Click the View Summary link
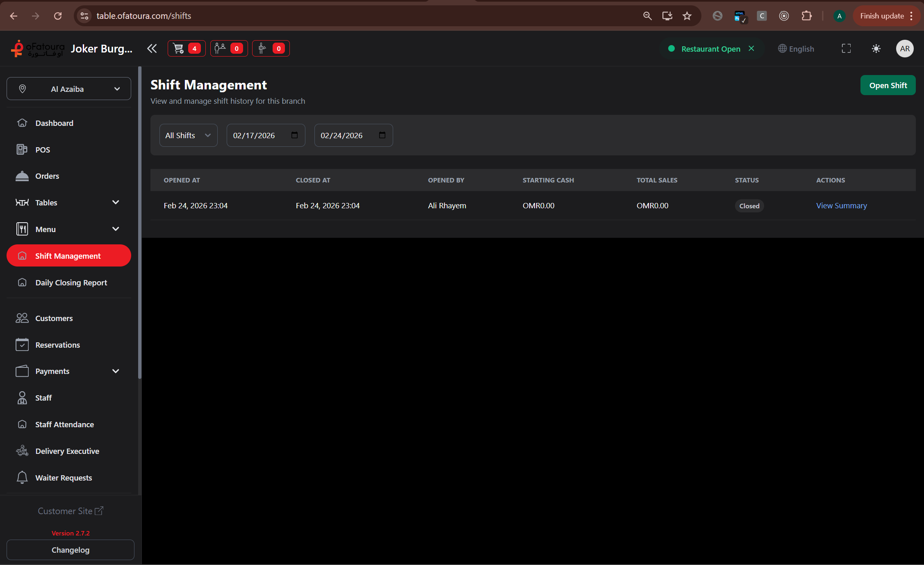This screenshot has height=565, width=924. click(x=841, y=205)
